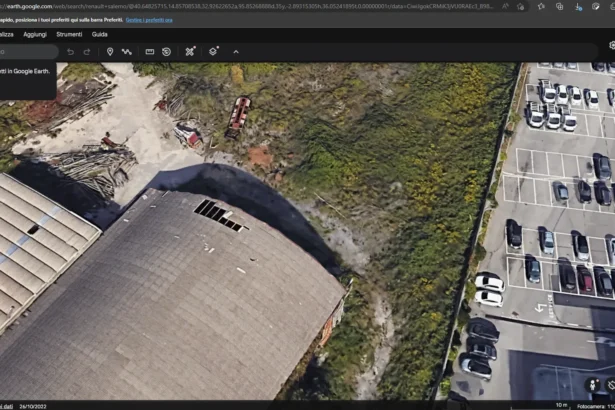Open the Aggiungi menu

[x=35, y=34]
